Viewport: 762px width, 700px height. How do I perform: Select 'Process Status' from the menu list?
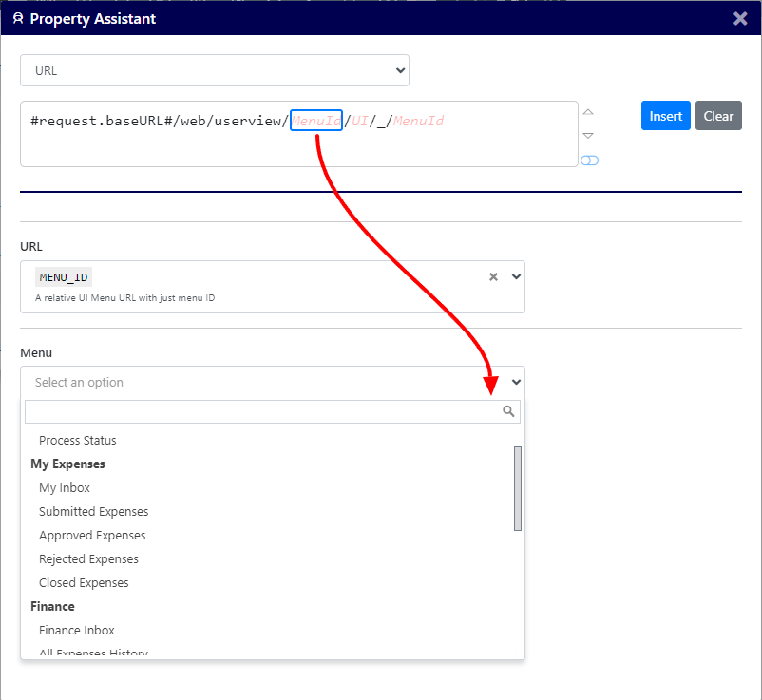coord(77,441)
